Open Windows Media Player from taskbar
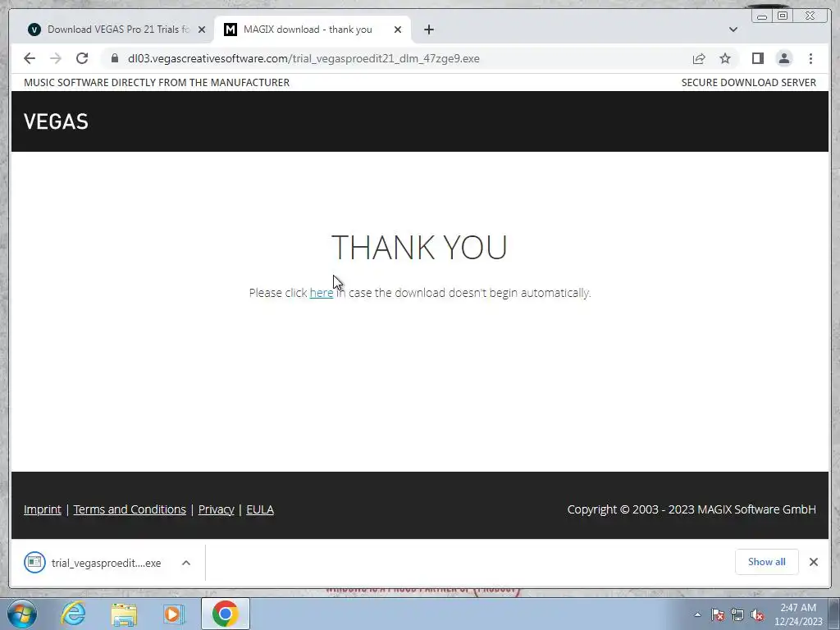The height and width of the screenshot is (630, 840). tap(174, 614)
